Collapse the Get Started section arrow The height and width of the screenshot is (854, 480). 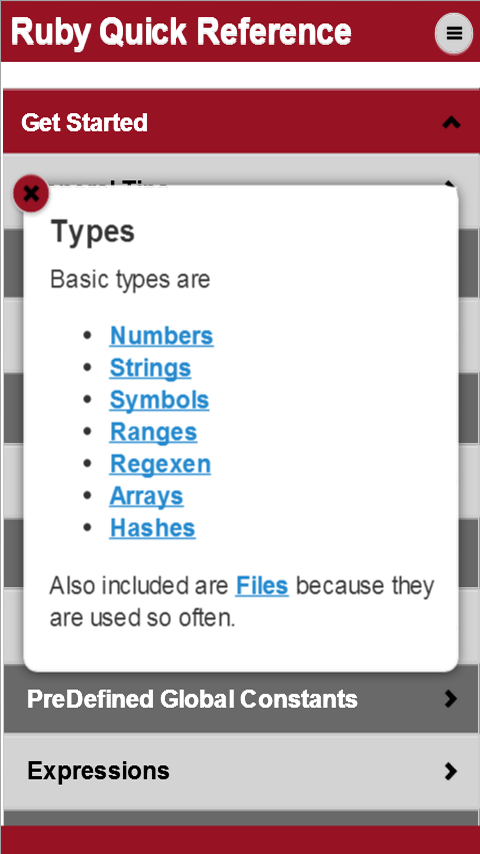tap(451, 123)
